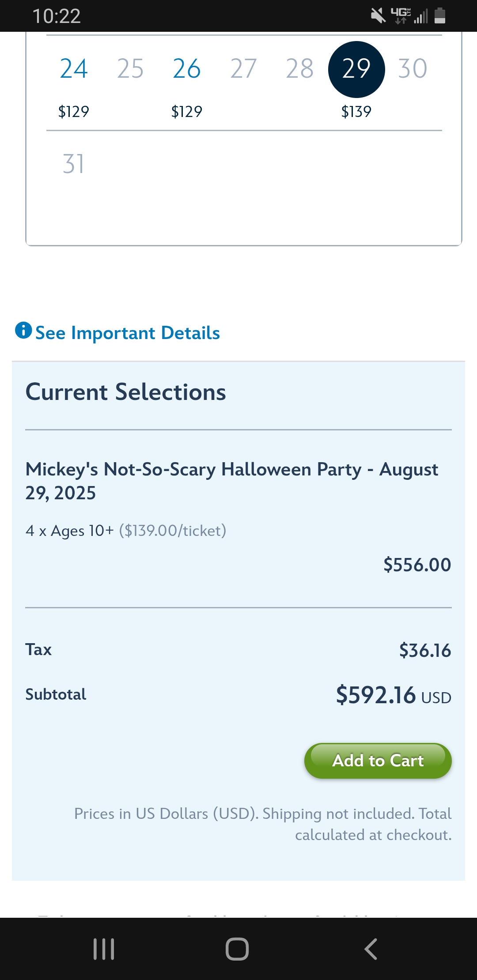Tap the $139 price under 29
This screenshot has width=477, height=980.
(x=356, y=112)
